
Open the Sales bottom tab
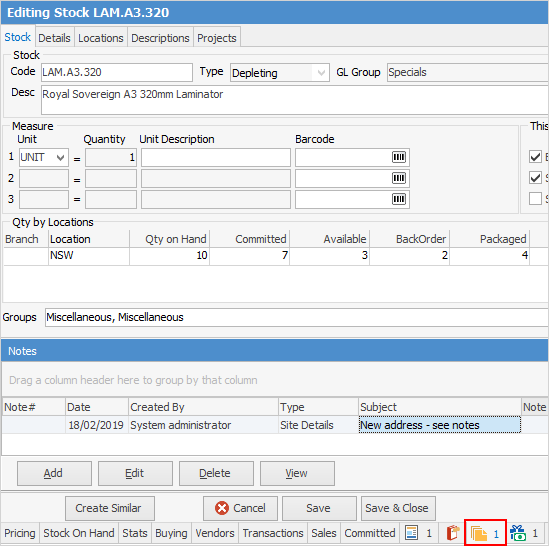tap(324, 533)
